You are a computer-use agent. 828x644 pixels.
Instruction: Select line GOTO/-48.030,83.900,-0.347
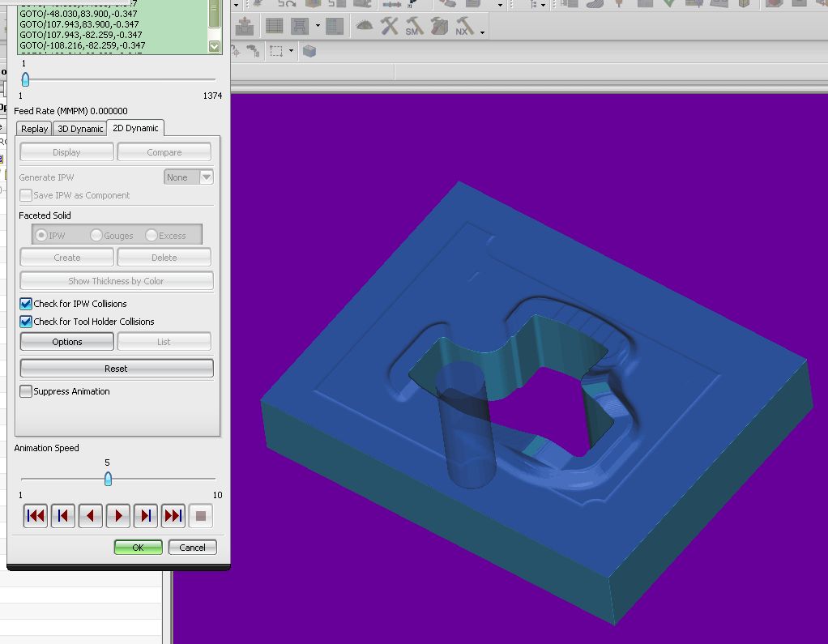coord(78,14)
